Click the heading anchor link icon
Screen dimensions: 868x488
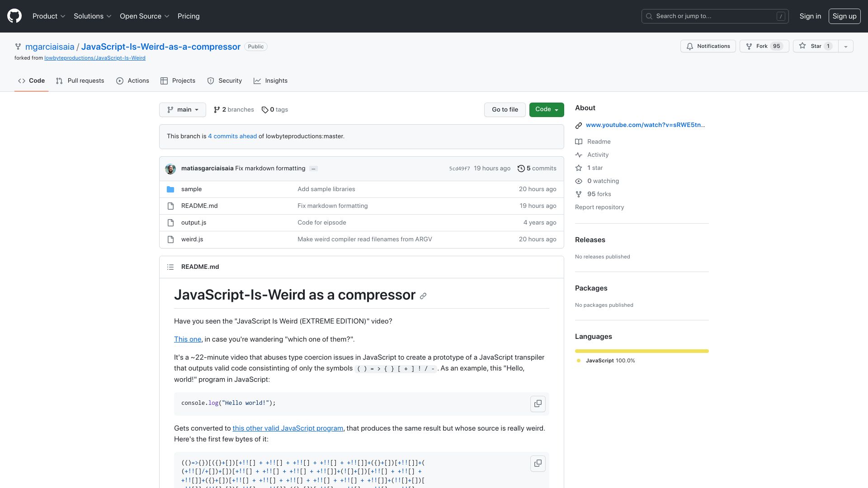(x=423, y=296)
